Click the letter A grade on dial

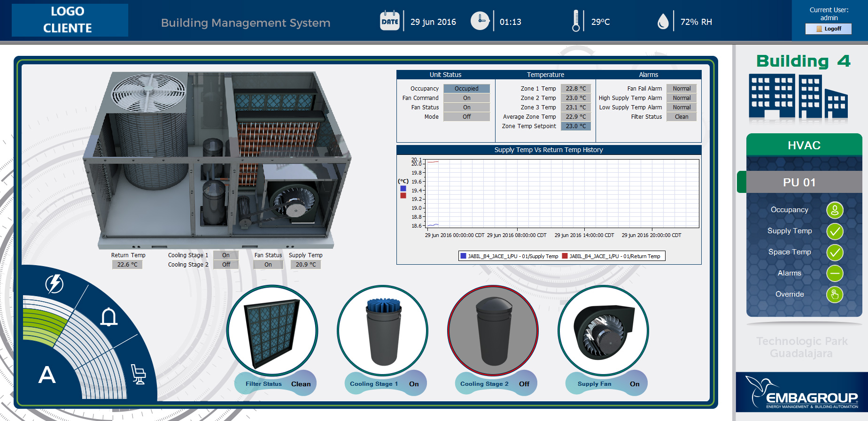[47, 375]
